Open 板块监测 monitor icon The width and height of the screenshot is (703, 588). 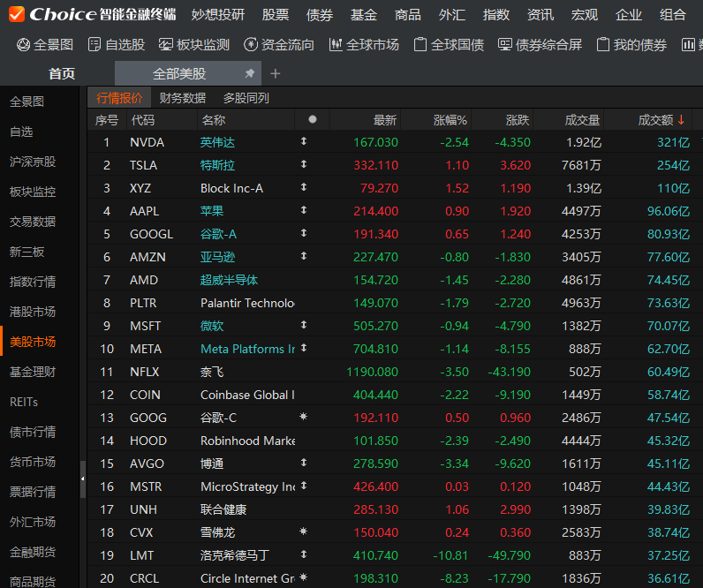[165, 44]
